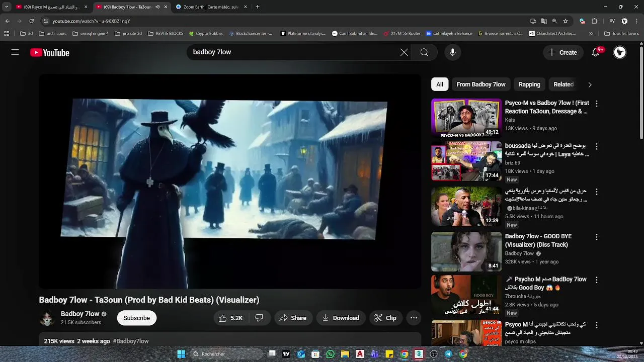Open the apps grid in bookmarks bar
Screen dimensions: 644x362
point(7,34)
